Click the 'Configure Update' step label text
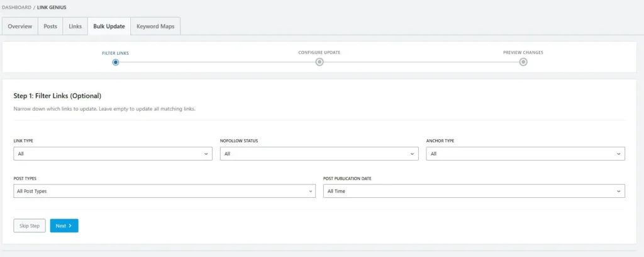 [x=319, y=52]
